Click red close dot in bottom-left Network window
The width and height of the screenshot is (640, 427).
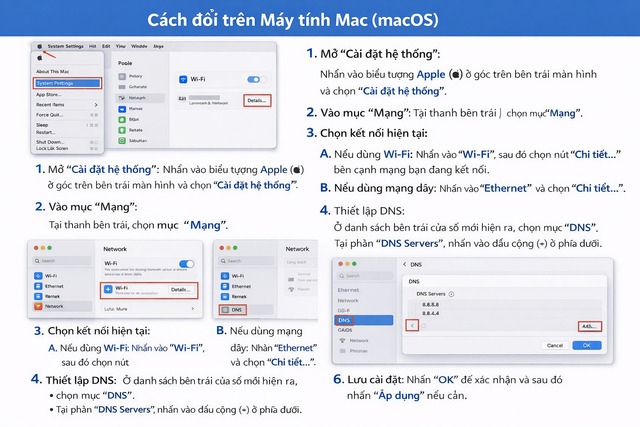pyautogui.click(x=36, y=248)
